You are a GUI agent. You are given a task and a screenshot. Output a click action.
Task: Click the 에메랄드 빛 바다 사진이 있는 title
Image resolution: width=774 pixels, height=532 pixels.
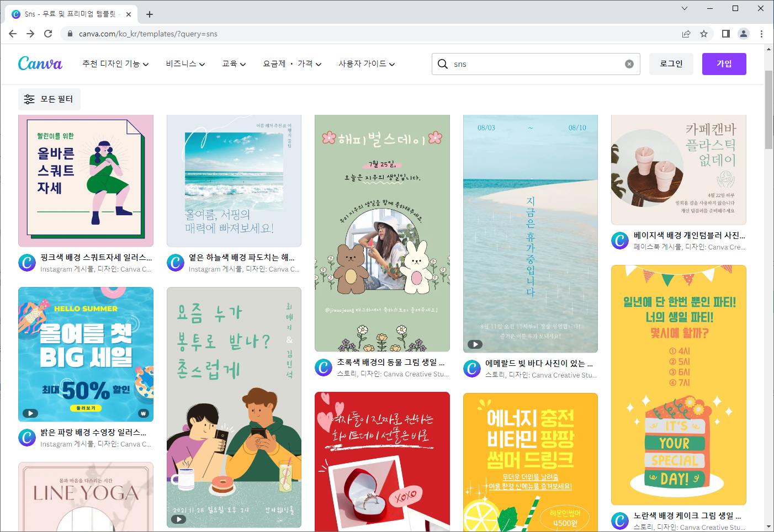click(x=539, y=363)
